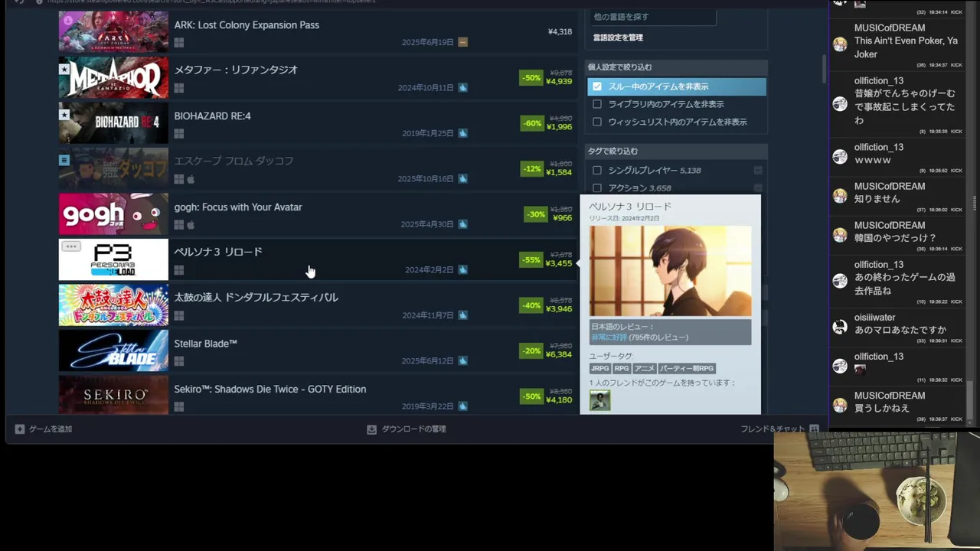Uncheck スルー中のアイテムを非表示 checkbox
This screenshot has height=551, width=980.
click(x=597, y=86)
